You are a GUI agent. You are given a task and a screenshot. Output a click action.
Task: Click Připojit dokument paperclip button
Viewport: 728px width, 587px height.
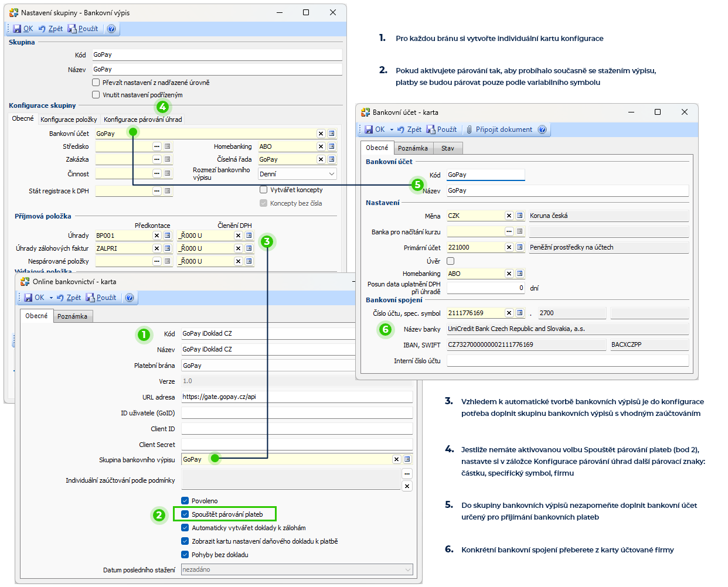click(499, 129)
